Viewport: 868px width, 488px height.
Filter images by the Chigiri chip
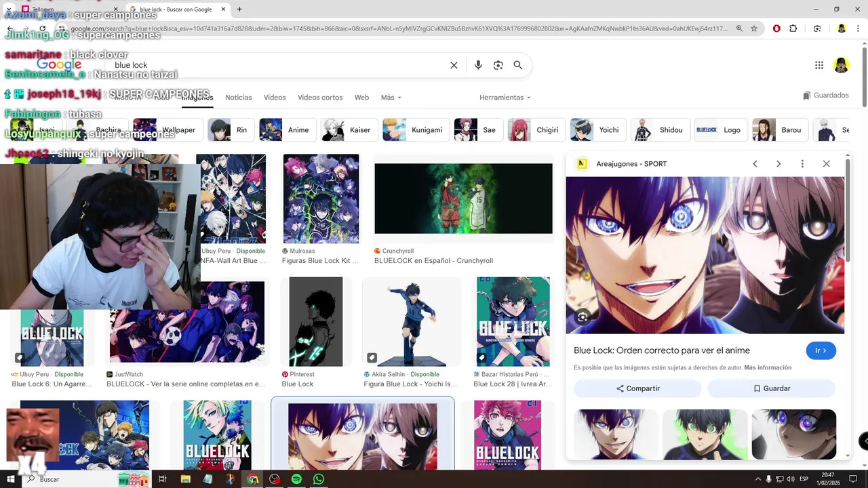coord(536,130)
